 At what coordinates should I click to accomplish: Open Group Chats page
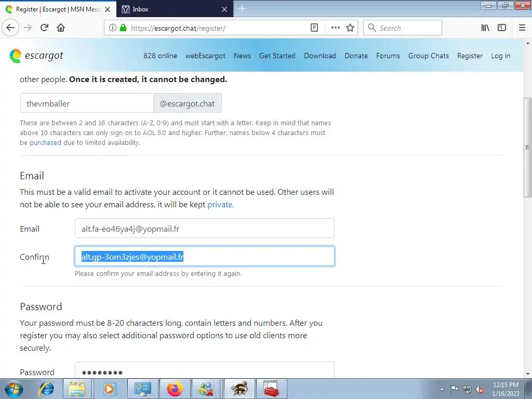coord(429,56)
